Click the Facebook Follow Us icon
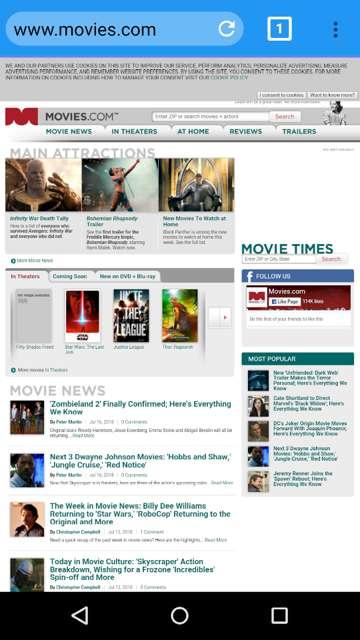360x640 pixels. coord(249,276)
